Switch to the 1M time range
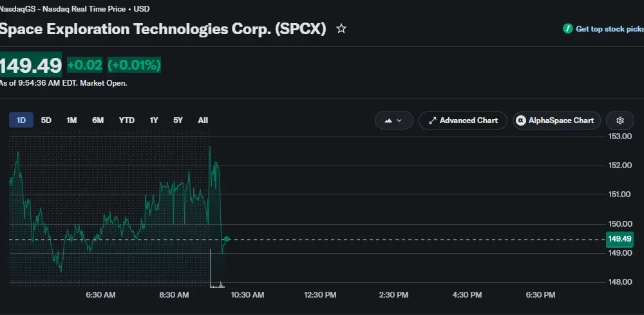Viewport: 644px width, 315px height. tap(71, 120)
